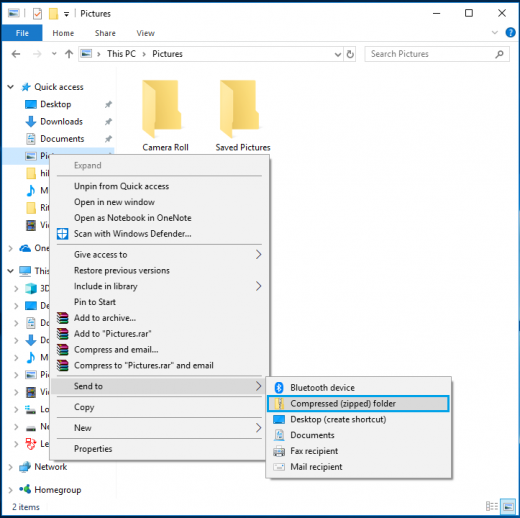Select Add to "Pictures.rar"
This screenshot has width=520, height=518.
[x=159, y=334]
